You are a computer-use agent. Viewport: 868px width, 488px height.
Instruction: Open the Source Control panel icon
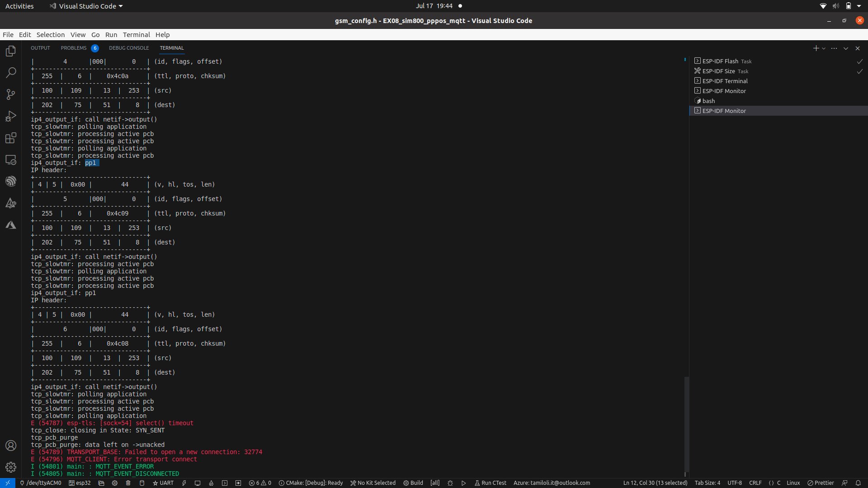[11, 94]
